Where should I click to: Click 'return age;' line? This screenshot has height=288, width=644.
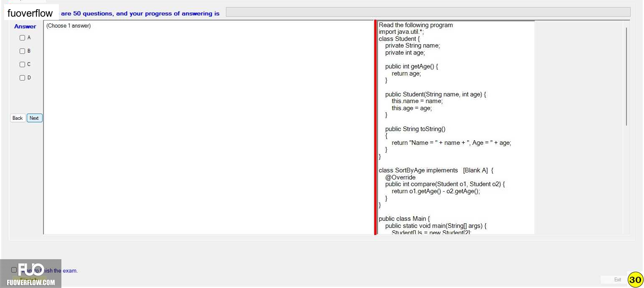pyautogui.click(x=406, y=73)
